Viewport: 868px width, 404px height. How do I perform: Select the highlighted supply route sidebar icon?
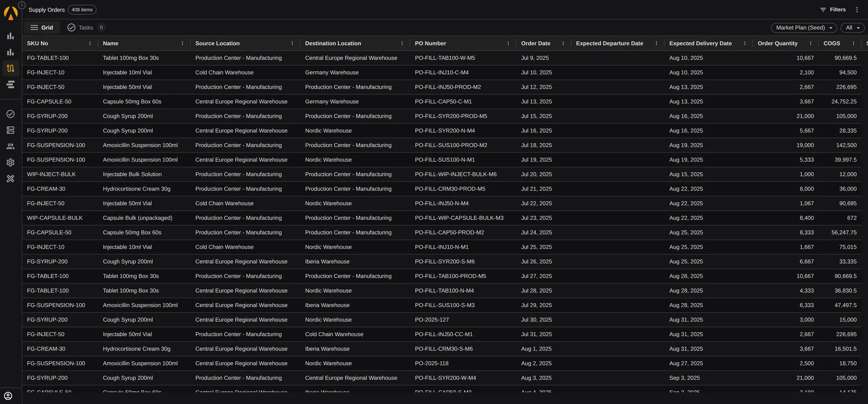tap(10, 68)
